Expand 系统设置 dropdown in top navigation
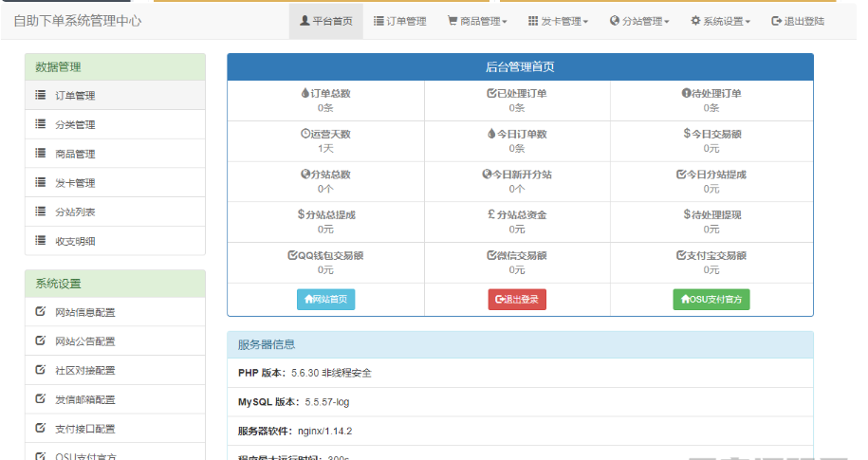868x460 pixels. pos(720,21)
